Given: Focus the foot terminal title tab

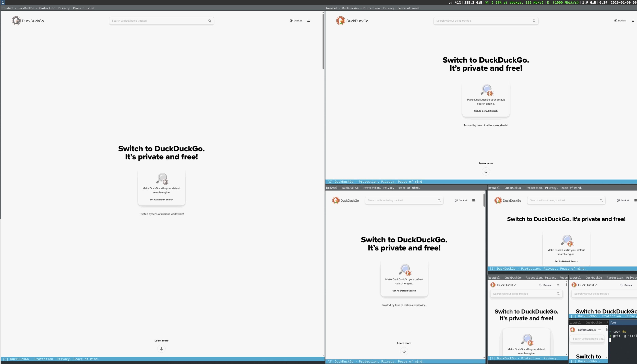Looking at the screenshot, I should pyautogui.click(x=613, y=322).
